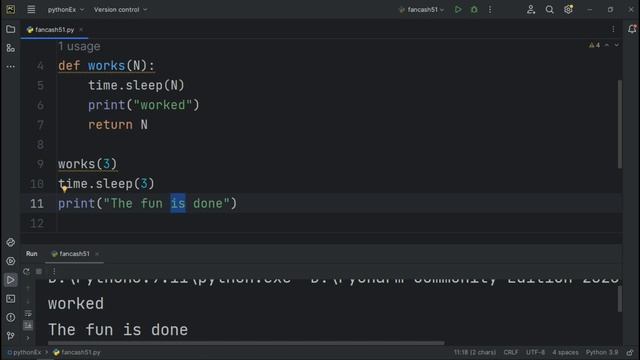Viewport: 640px width, 360px height.
Task: Go to next highlighted error arrow
Action: tap(617, 45)
